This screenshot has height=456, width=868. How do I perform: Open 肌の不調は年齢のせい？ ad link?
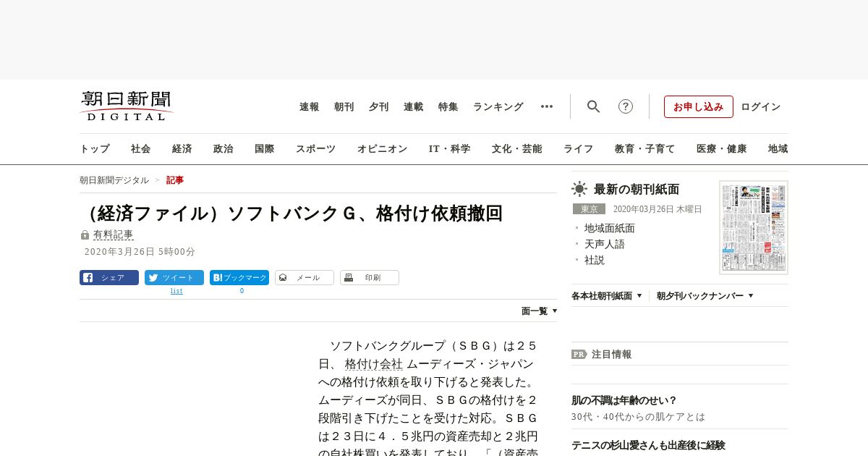624,400
